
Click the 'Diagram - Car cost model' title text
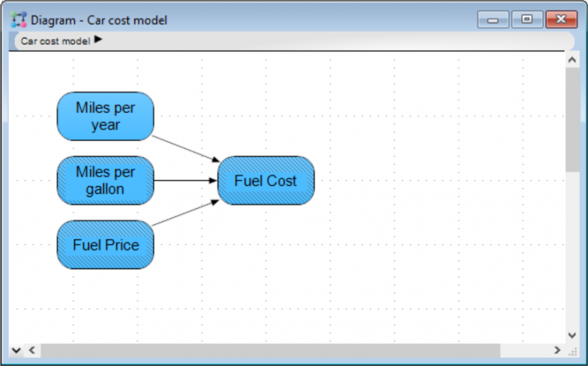point(99,21)
